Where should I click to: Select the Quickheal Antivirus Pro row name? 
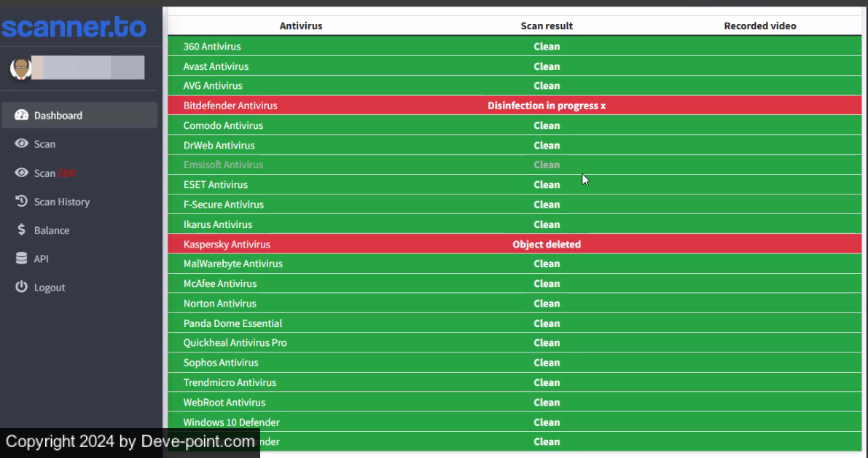[235, 343]
